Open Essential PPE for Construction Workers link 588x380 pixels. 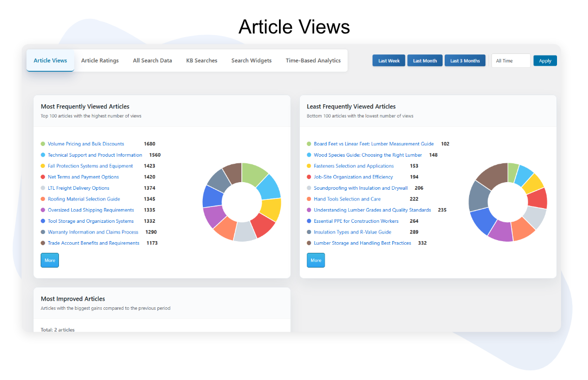[356, 221]
